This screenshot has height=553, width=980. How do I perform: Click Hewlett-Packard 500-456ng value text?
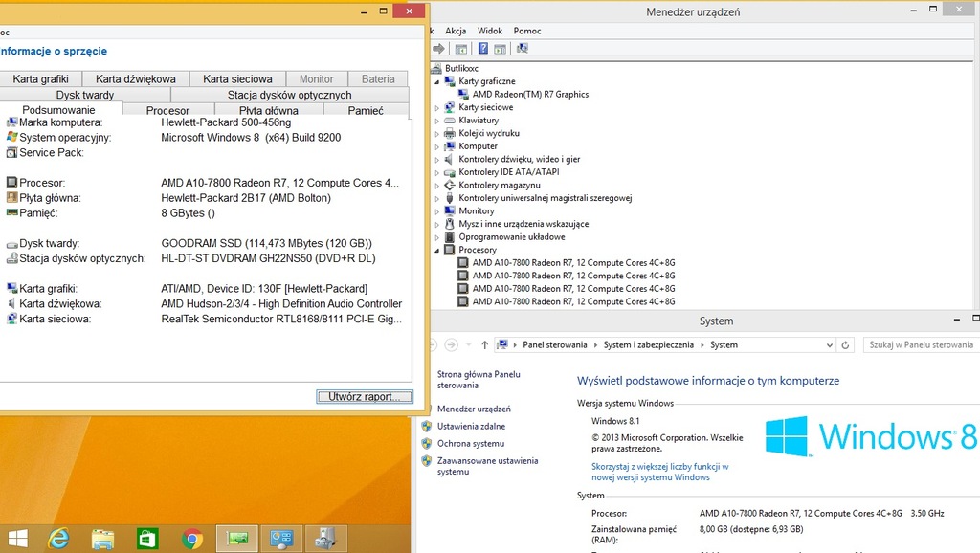coord(226,122)
